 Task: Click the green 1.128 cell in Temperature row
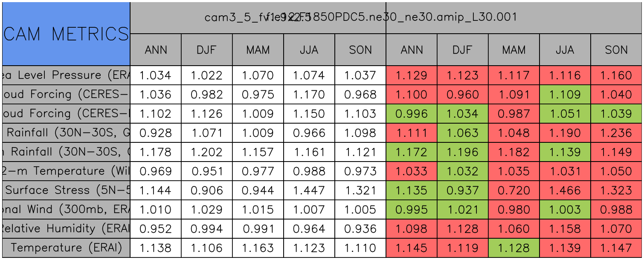click(513, 248)
